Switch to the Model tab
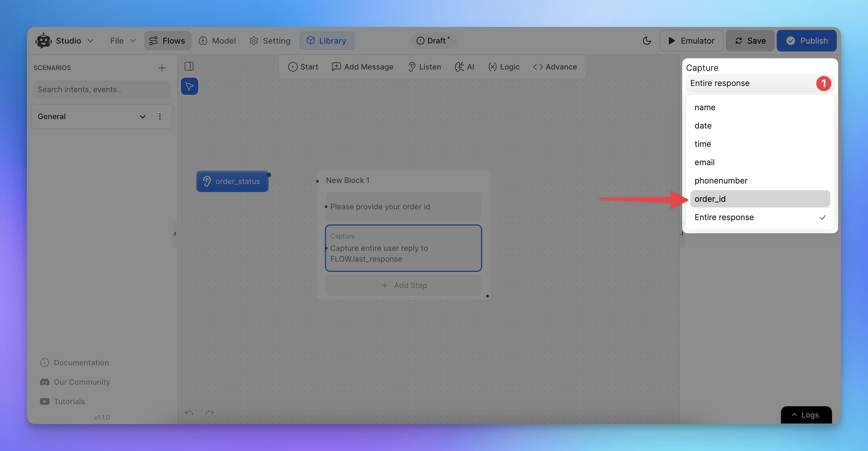868x451 pixels. 217,41
